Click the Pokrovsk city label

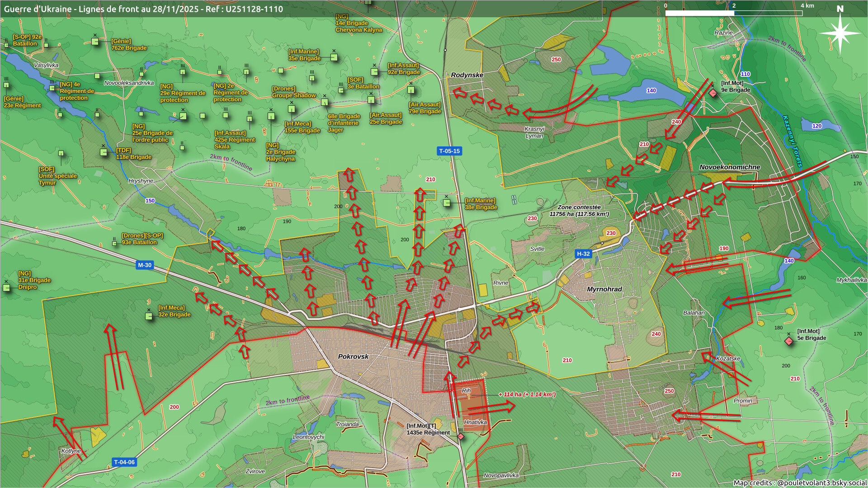[353, 357]
